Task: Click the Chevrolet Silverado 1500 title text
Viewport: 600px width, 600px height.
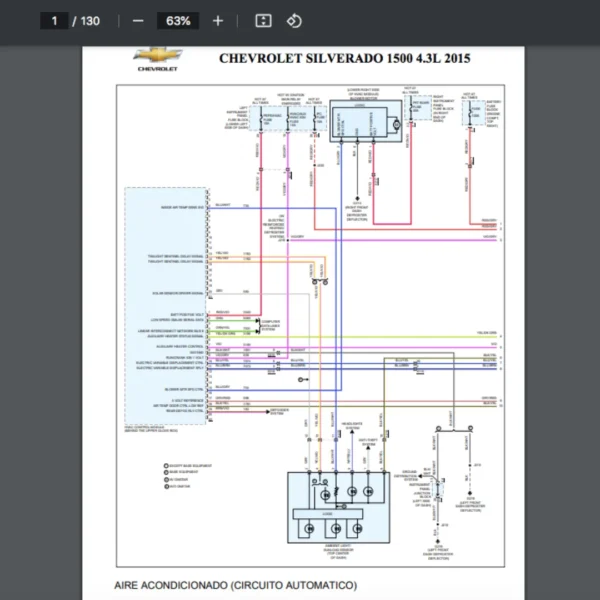Action: 345,58
